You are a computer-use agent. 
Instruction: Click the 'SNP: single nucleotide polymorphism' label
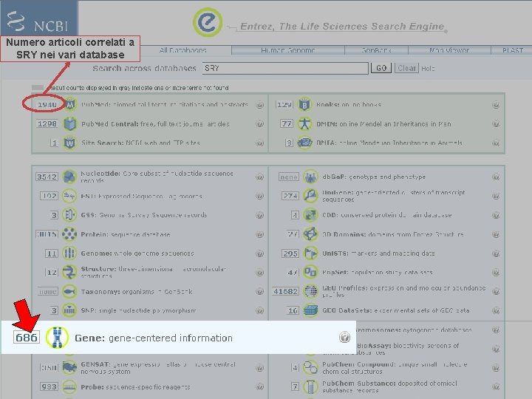point(138,310)
